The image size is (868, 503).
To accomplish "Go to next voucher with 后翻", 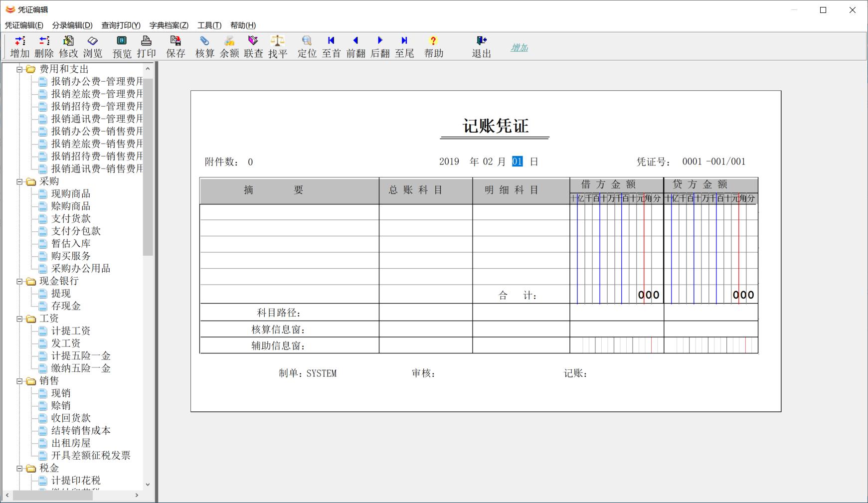I will tap(380, 46).
